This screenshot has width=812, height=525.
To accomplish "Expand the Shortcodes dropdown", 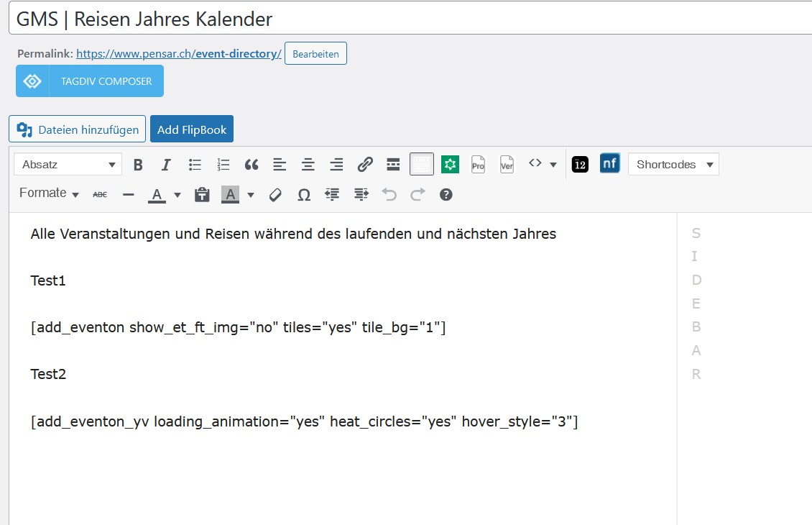I will pos(673,164).
